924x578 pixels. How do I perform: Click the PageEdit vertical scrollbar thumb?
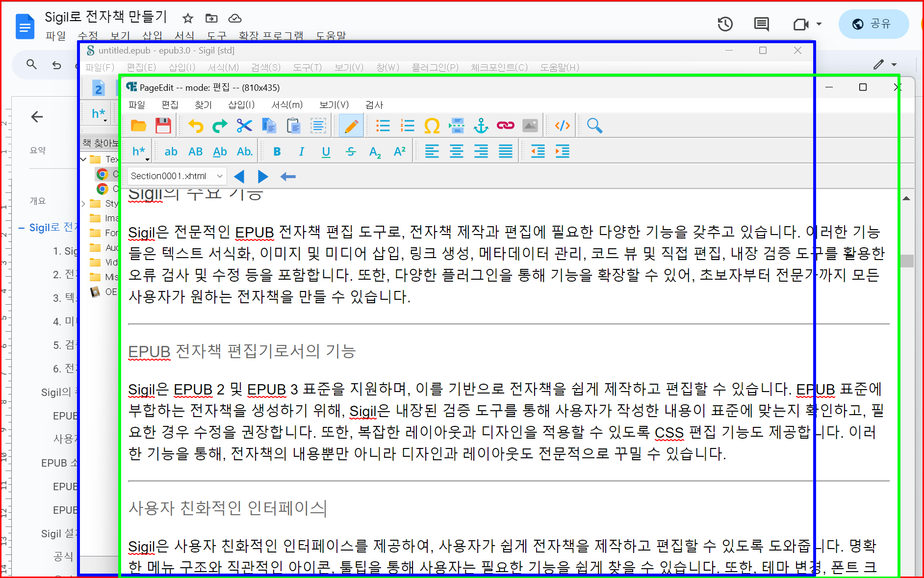point(907,261)
